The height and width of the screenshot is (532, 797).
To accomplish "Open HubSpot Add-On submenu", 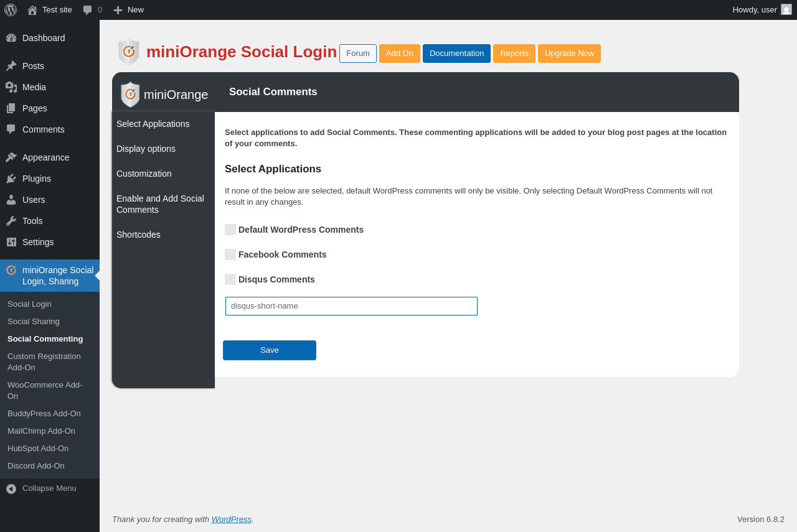I will [50, 449].
